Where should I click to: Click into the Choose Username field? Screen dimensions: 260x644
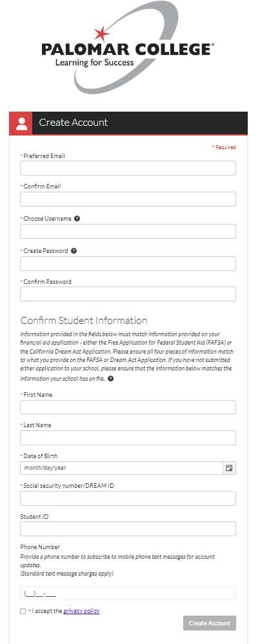(x=128, y=231)
